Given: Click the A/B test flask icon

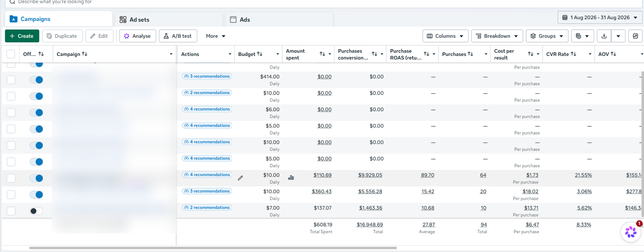Looking at the screenshot, I should (166, 36).
